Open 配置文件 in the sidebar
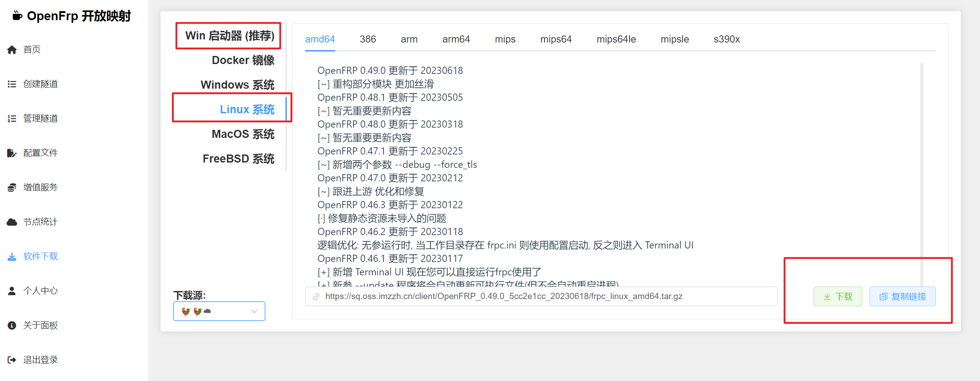The width and height of the screenshot is (980, 381). coord(41,153)
